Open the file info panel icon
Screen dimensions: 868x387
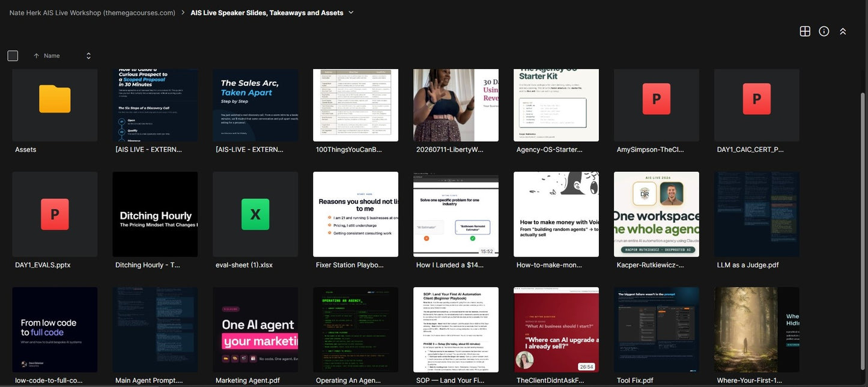pos(824,31)
